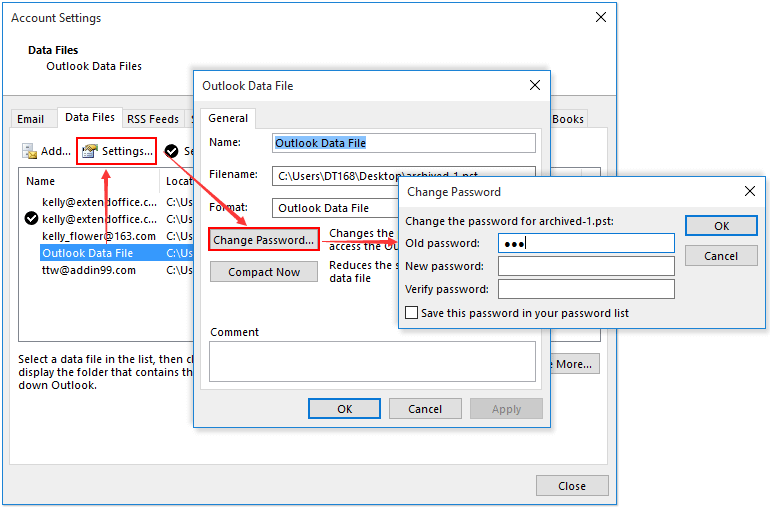Image resolution: width=770 pixels, height=510 pixels.
Task: Close the Outlook Data File dialog window
Action: click(535, 85)
